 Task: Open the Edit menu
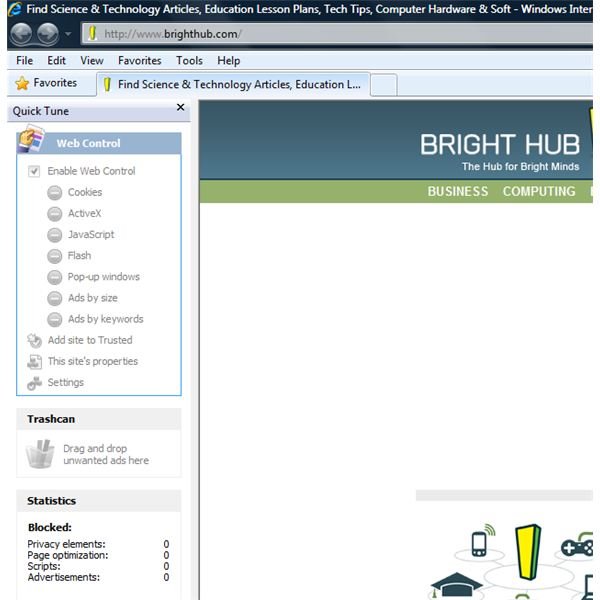click(56, 60)
